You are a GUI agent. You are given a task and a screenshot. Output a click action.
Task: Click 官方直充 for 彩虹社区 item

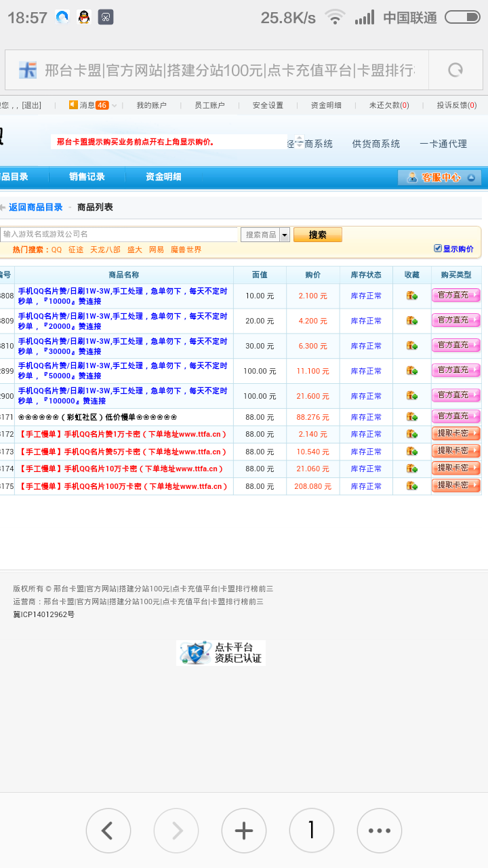coord(455,416)
